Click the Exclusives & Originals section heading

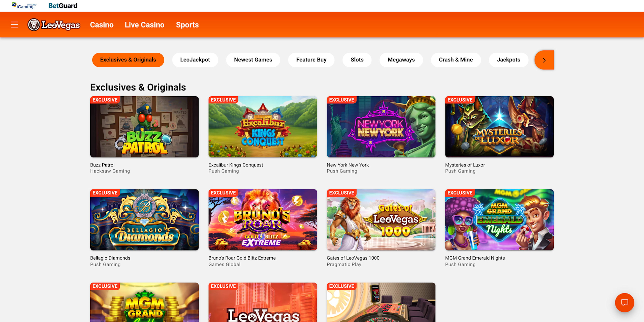138,87
